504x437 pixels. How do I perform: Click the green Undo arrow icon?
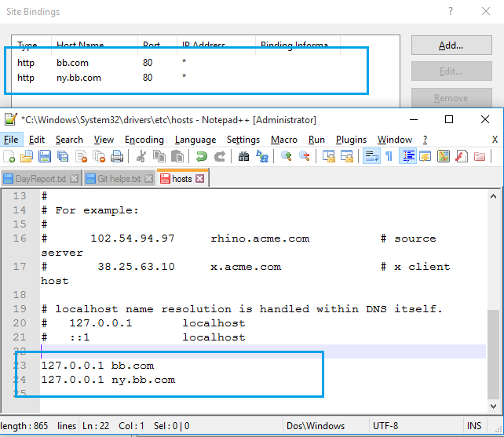click(x=202, y=156)
